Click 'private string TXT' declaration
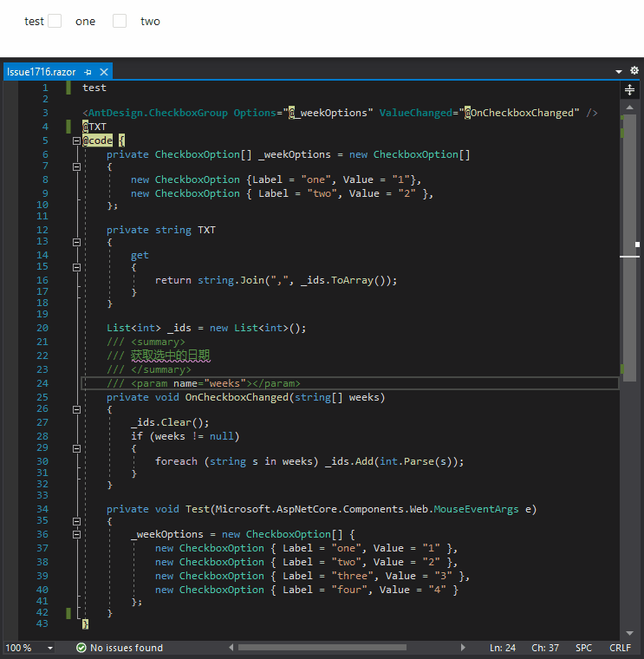The image size is (644, 659). pyautogui.click(x=161, y=230)
